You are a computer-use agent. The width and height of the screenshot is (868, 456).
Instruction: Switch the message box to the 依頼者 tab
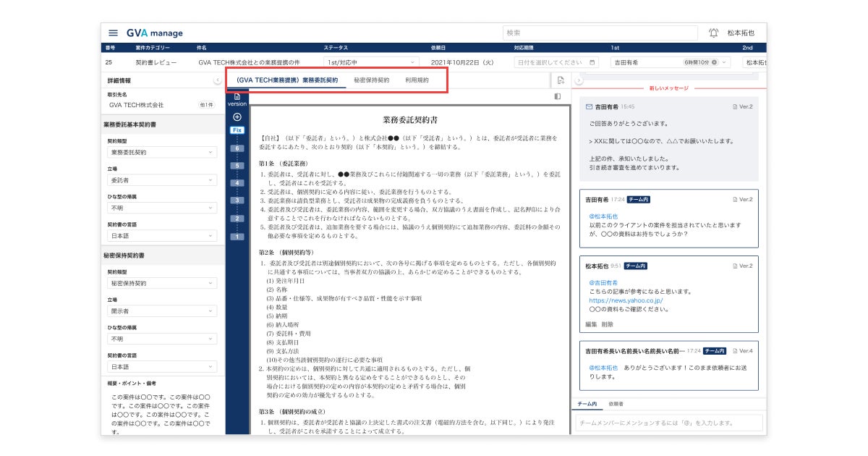tap(616, 404)
